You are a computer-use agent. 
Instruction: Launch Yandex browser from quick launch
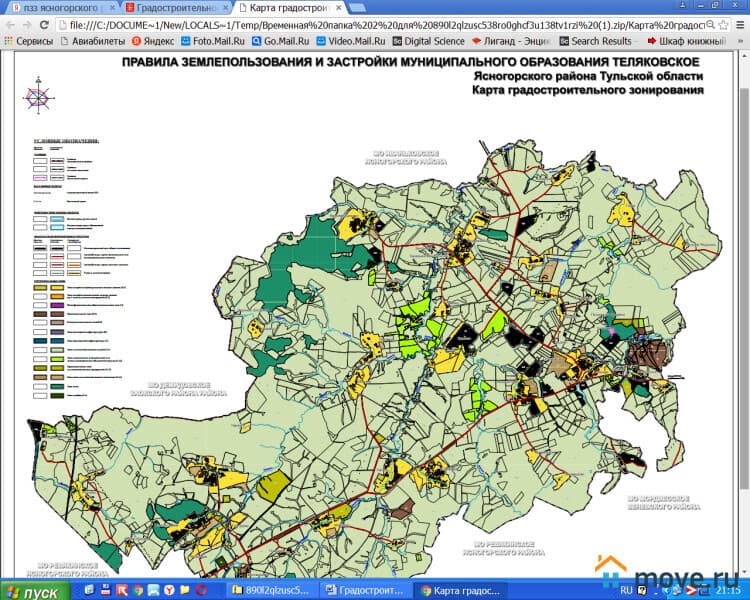[169, 590]
